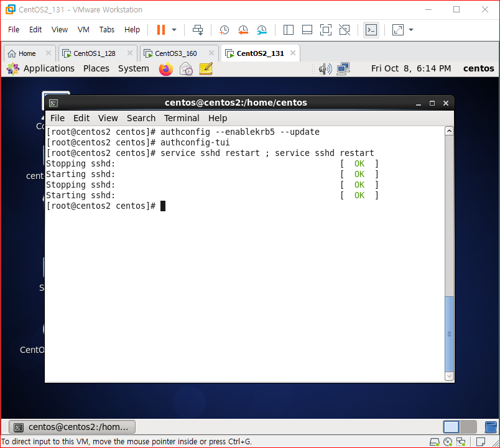This screenshot has height=448, width=500.
Task: Take a snapshot using the clock-plus icon
Action: [224, 30]
